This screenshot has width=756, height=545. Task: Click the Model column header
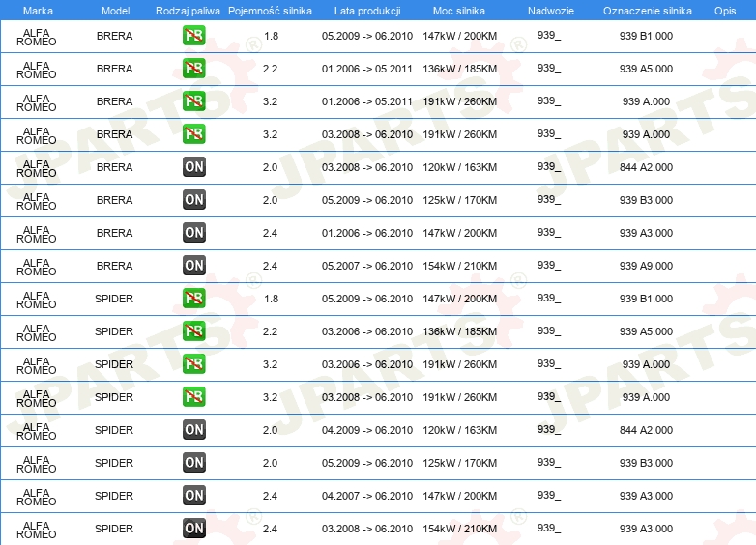(x=115, y=11)
